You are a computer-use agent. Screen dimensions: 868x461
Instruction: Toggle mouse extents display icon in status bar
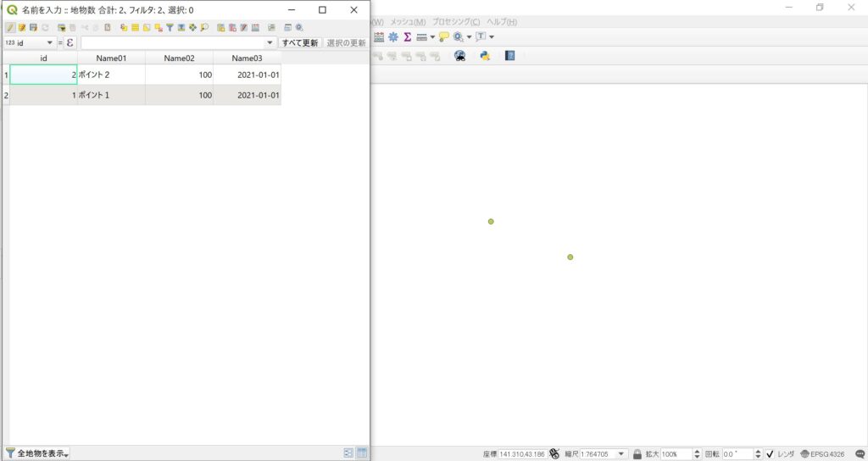(x=554, y=454)
